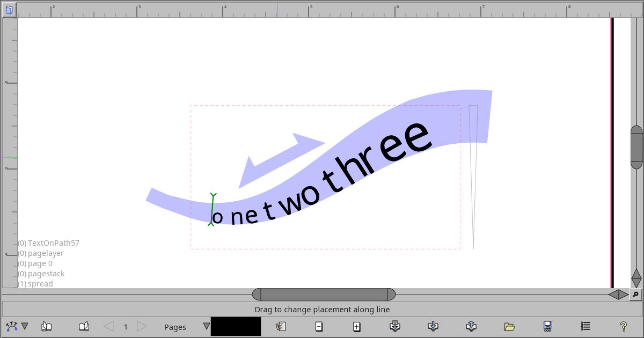Open a document with the folder icon
The image size is (644, 338).
tap(509, 326)
